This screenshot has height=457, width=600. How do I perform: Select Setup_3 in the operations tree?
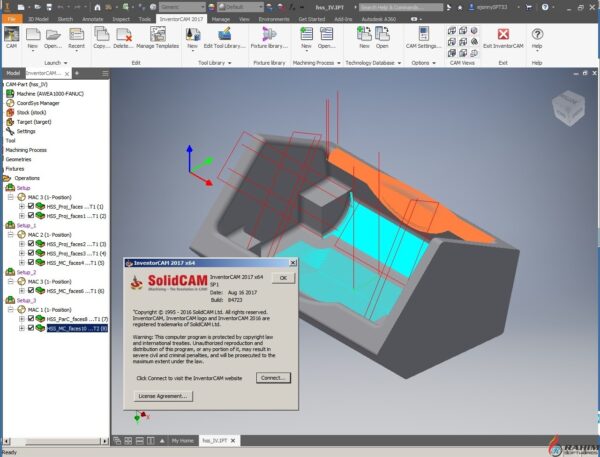(26, 300)
